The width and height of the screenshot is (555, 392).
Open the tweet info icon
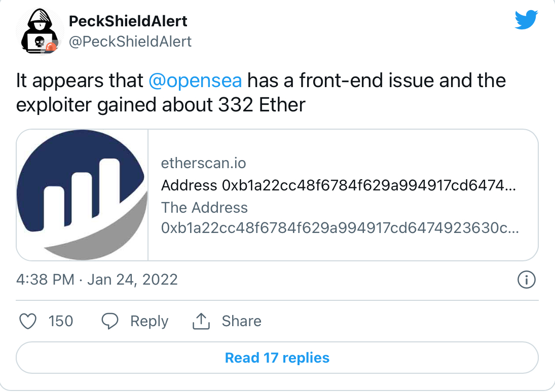pos(527,280)
